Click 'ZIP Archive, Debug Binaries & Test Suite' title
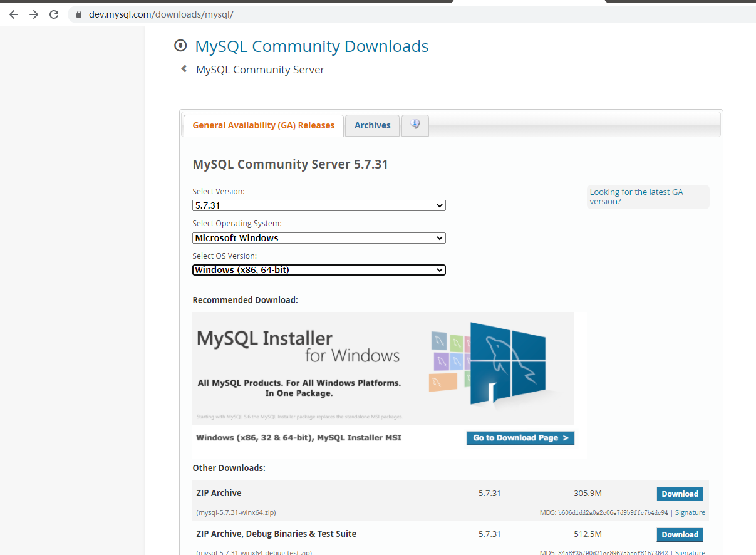 click(x=276, y=534)
